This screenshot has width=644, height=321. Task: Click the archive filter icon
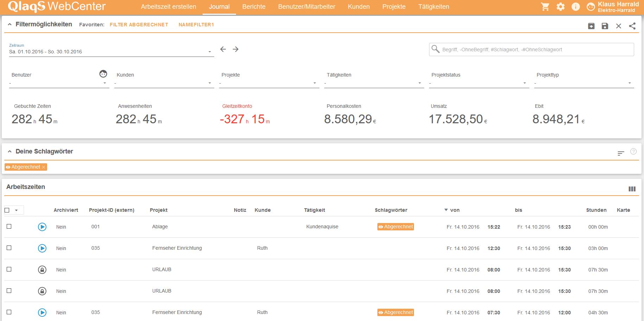591,26
